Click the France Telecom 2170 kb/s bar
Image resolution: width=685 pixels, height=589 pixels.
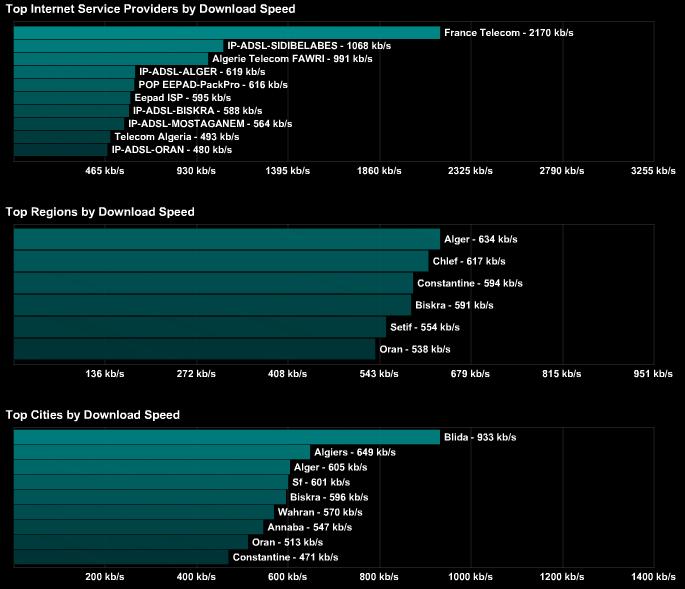[x=227, y=33]
